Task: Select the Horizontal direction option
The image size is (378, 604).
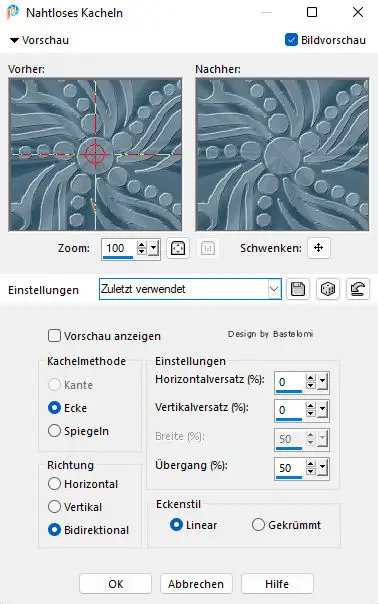Action: (x=54, y=484)
